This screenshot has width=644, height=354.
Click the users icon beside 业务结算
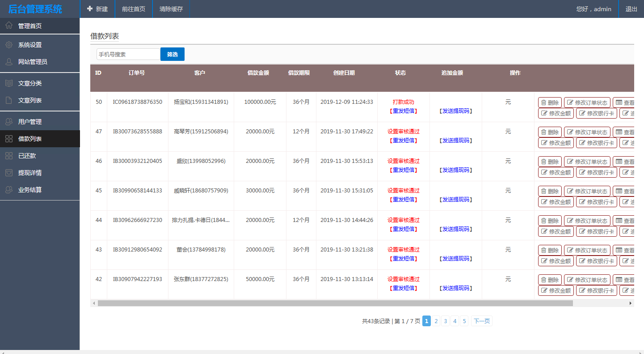pos(9,190)
